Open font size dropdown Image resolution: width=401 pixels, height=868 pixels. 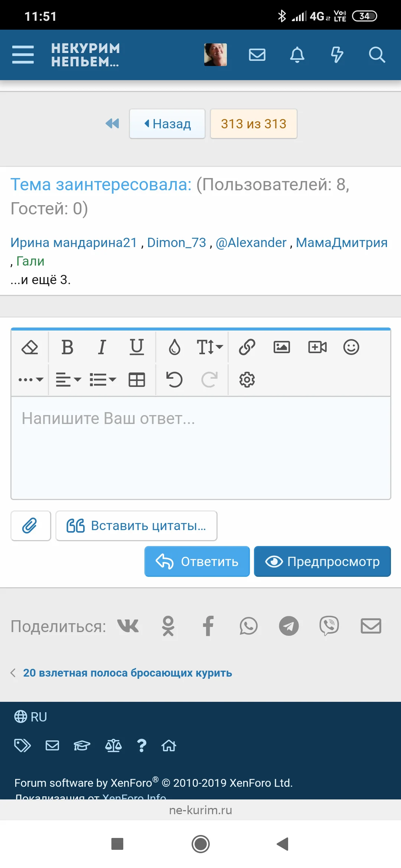209,347
